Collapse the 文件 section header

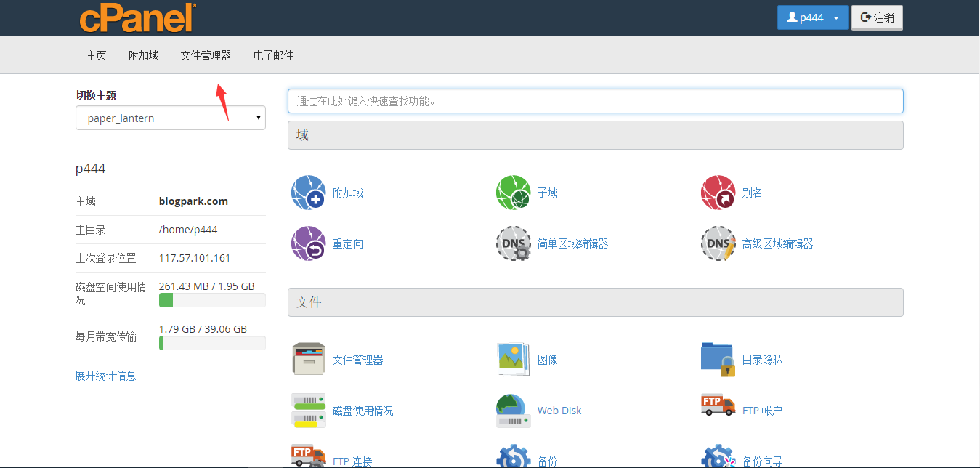coord(595,302)
